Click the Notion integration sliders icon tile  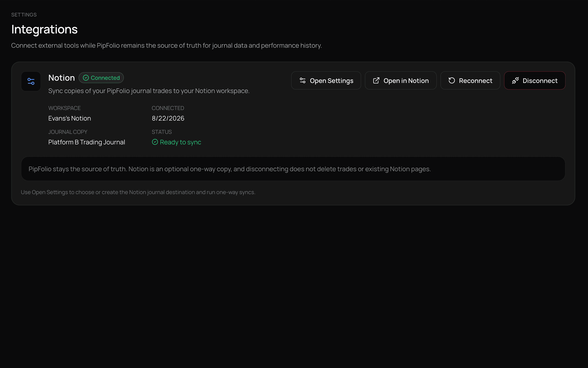click(31, 81)
